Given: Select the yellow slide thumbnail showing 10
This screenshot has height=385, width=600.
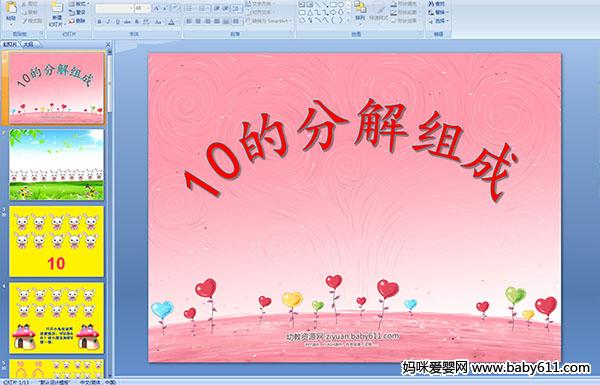Looking at the screenshot, I should click(56, 241).
